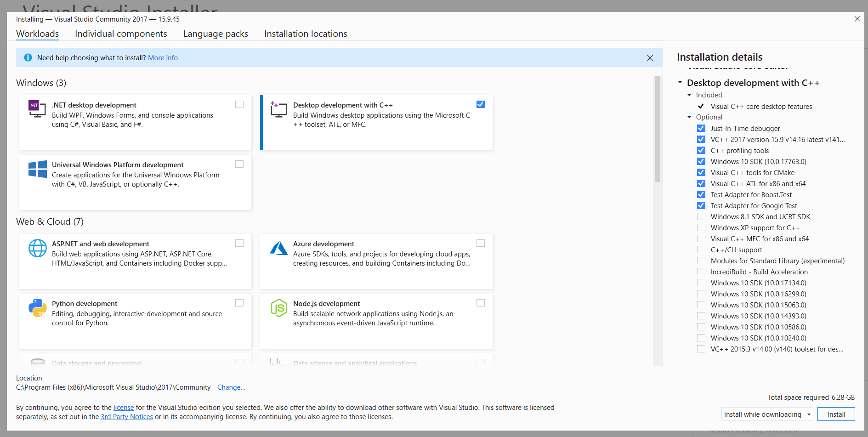Open the Install while downloading dropdown
Screen dimensions: 868x437
(767, 414)
